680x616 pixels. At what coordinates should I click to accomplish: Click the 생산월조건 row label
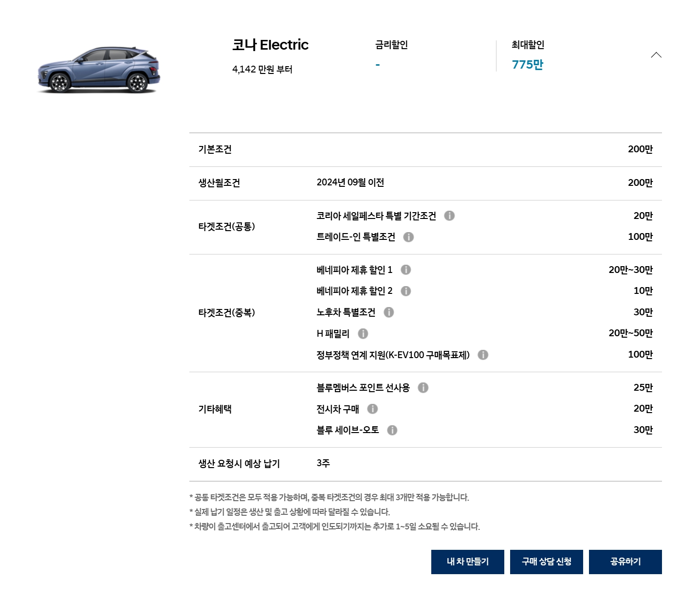[x=219, y=183]
